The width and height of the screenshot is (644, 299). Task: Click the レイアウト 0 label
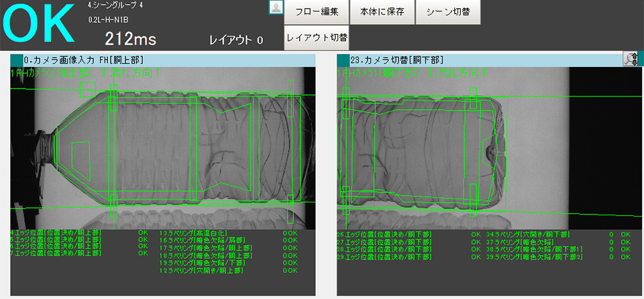236,40
